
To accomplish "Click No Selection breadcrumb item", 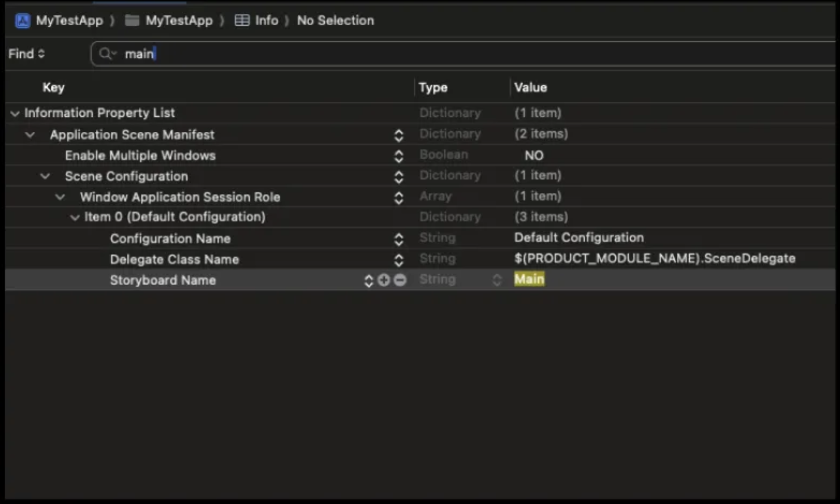I will pyautogui.click(x=335, y=20).
